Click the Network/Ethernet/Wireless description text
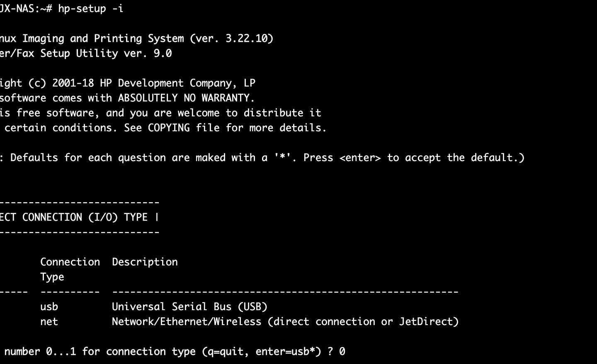This screenshot has height=364, width=597. 187,322
